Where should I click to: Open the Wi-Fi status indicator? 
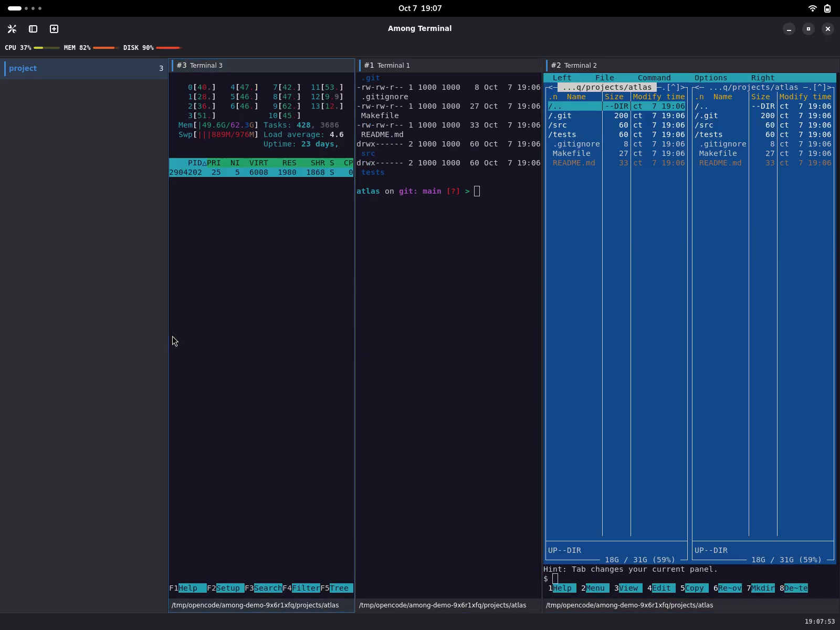812,8
